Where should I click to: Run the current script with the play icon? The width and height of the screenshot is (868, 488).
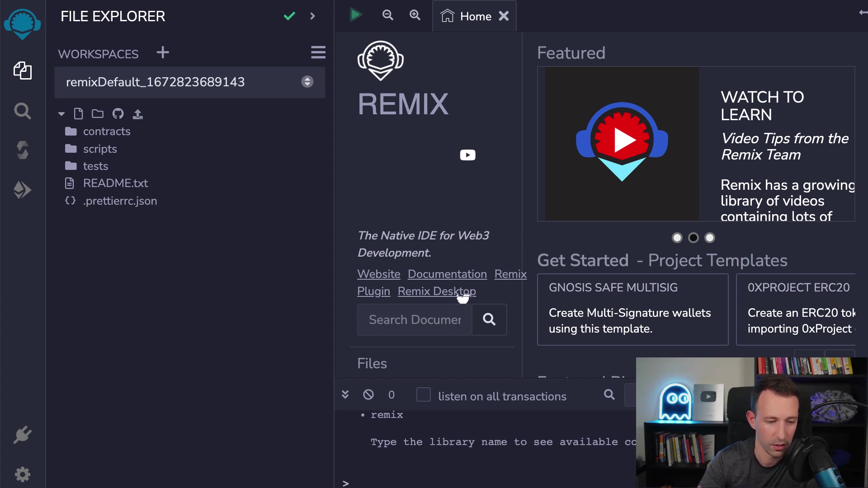tap(355, 15)
